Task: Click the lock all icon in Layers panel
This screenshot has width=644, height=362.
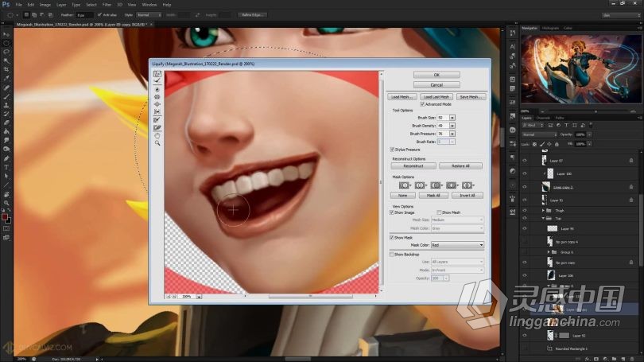Action: tap(557, 144)
